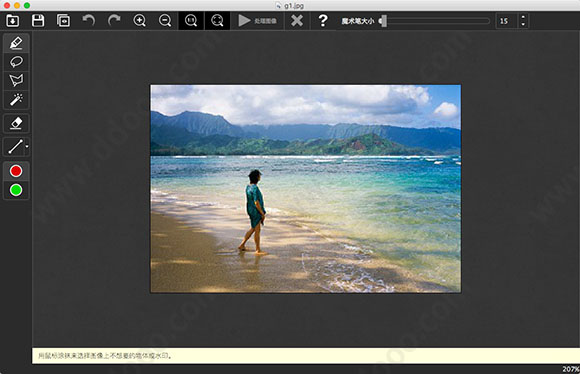This screenshot has height=374, width=580.
Task: Choose the red marker color
Action: click(16, 171)
